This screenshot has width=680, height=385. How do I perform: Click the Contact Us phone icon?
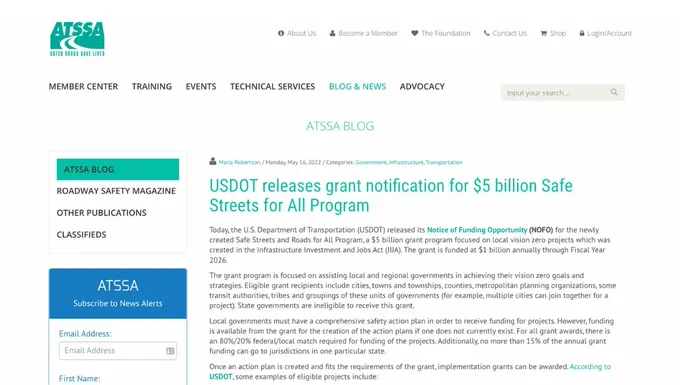(x=487, y=33)
